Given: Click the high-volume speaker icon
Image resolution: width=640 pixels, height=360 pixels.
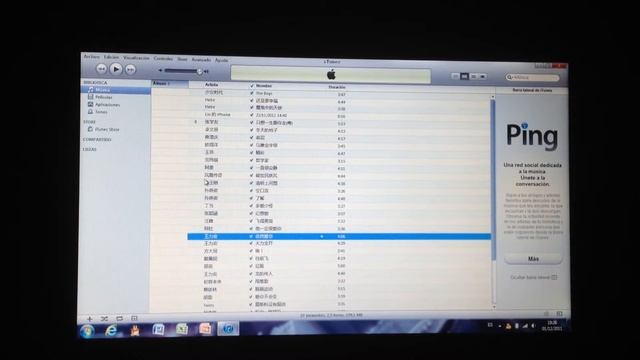Looking at the screenshot, I should (207, 71).
